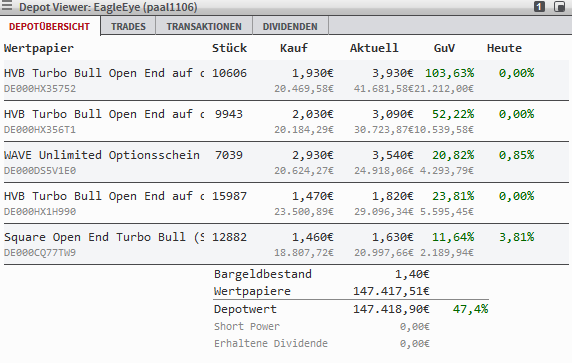
Task: Select the Dividenden tab
Action: point(290,27)
